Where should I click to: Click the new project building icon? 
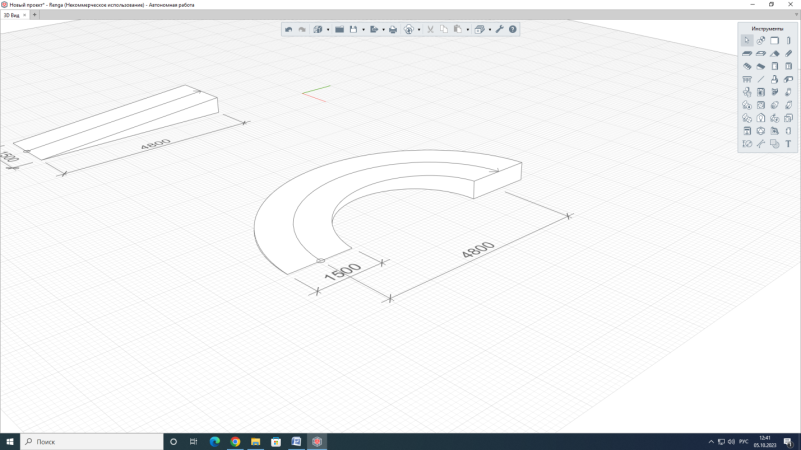point(317,30)
